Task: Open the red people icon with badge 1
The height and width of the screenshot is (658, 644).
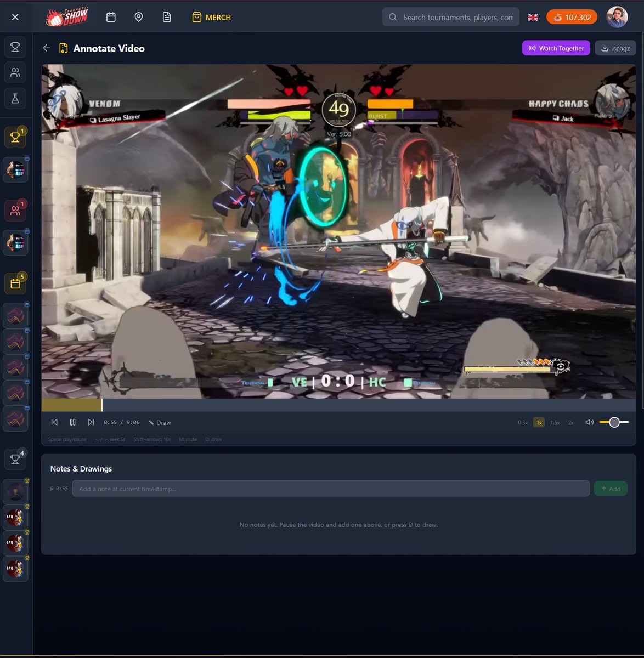Action: [15, 210]
